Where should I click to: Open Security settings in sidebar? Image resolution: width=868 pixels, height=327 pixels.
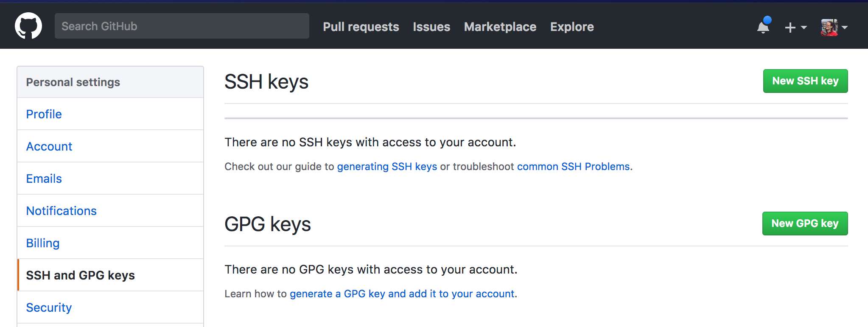(x=110, y=307)
